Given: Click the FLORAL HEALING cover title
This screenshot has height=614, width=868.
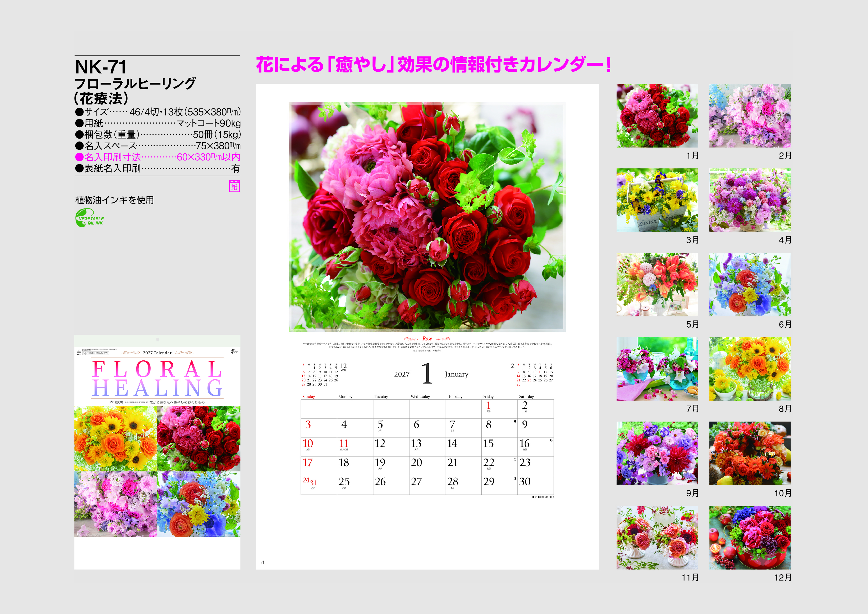Looking at the screenshot, I should tap(157, 379).
